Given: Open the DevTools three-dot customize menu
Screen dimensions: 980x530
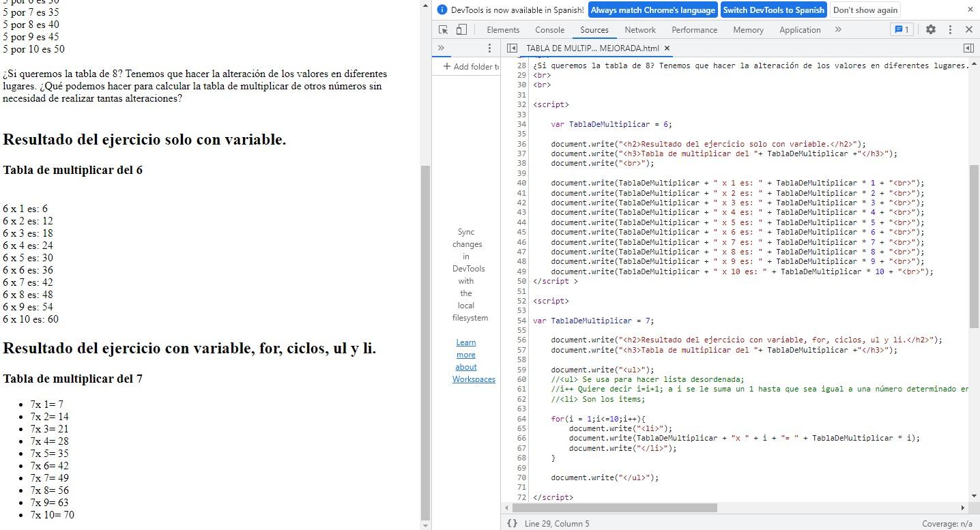Looking at the screenshot, I should 950,29.
